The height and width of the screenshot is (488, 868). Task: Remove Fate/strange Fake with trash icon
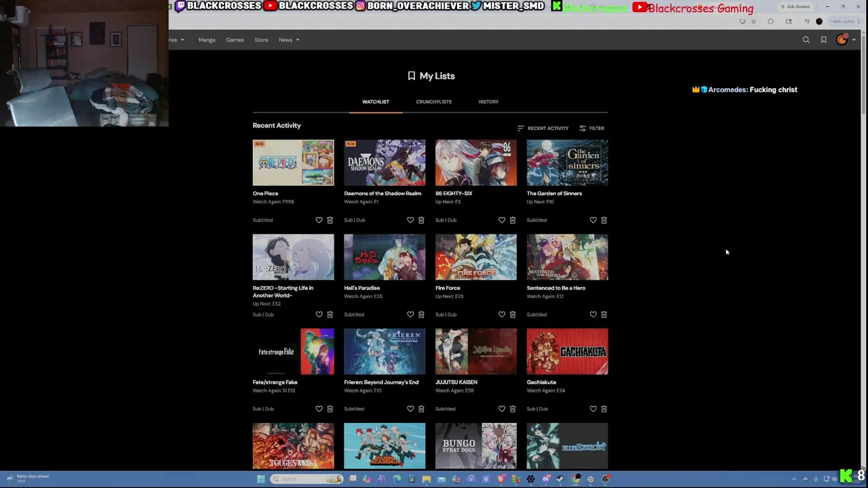(x=330, y=409)
